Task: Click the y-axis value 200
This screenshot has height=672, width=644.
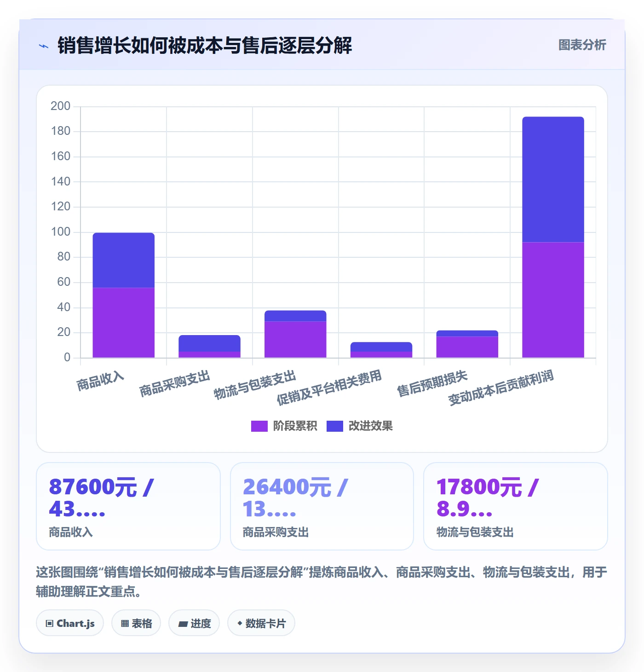Action: [60, 106]
